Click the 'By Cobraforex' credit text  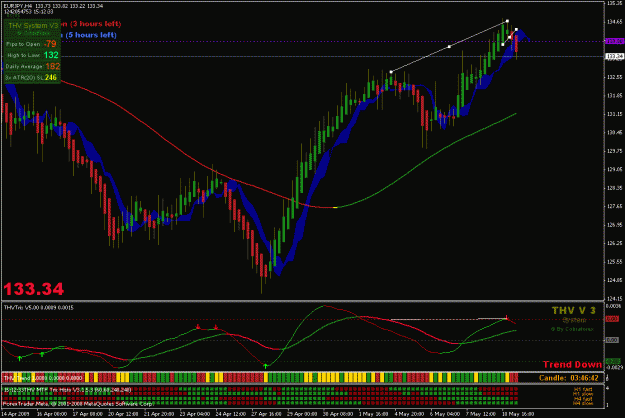(572, 329)
